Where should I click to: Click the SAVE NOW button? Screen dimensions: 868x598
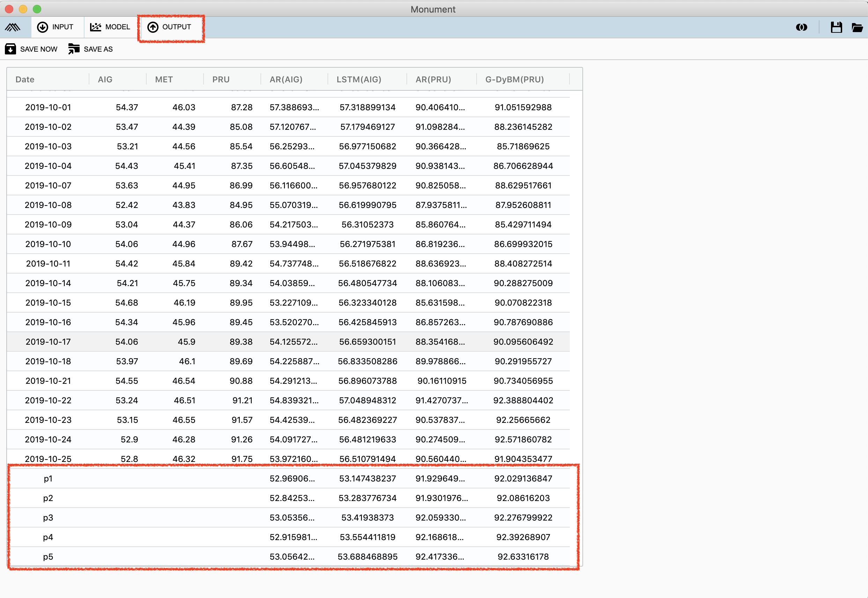pyautogui.click(x=31, y=49)
